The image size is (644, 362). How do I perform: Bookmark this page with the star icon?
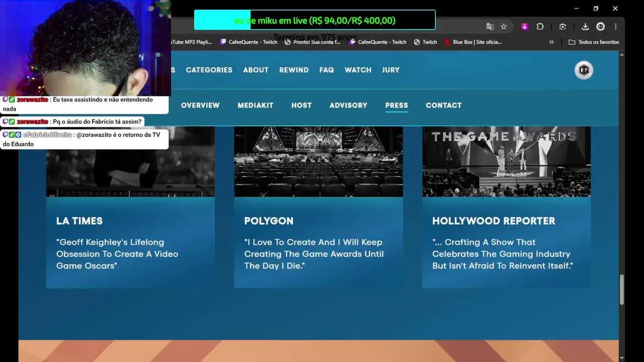pos(504,27)
